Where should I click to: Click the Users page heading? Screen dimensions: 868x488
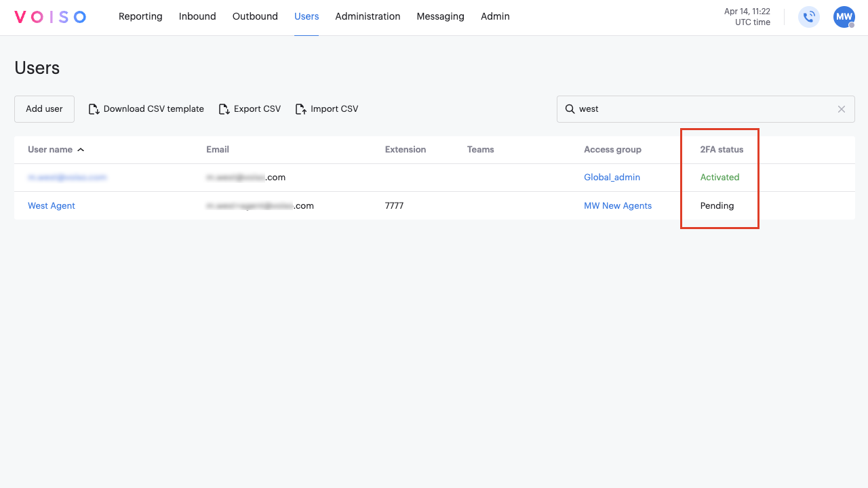coord(37,68)
